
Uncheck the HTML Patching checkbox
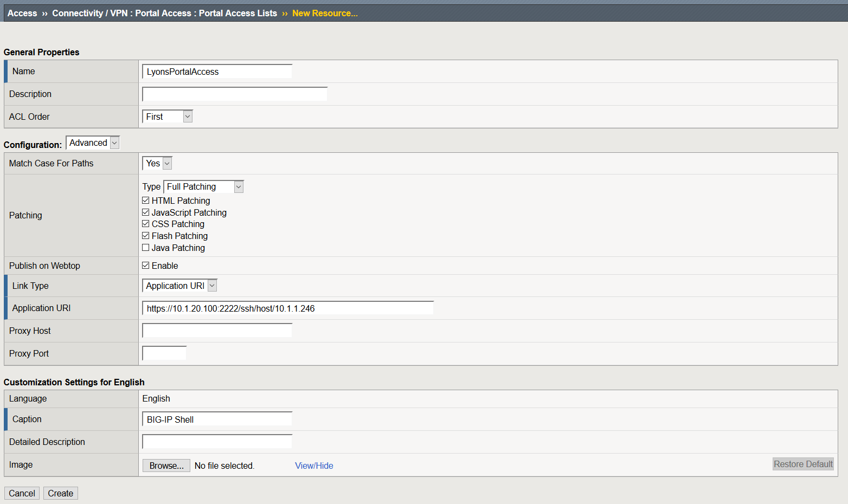click(145, 201)
